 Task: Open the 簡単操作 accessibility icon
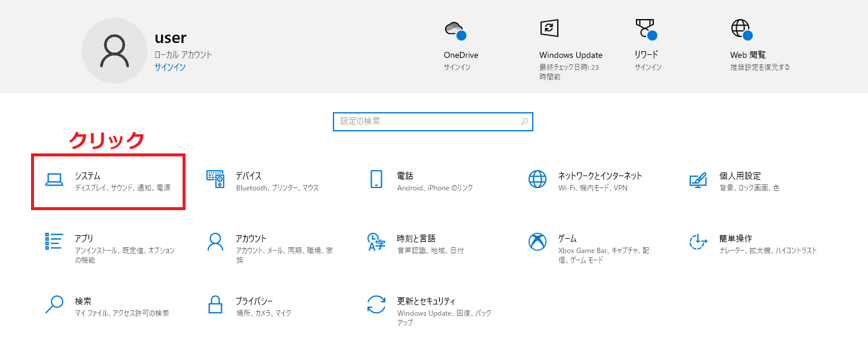click(698, 241)
